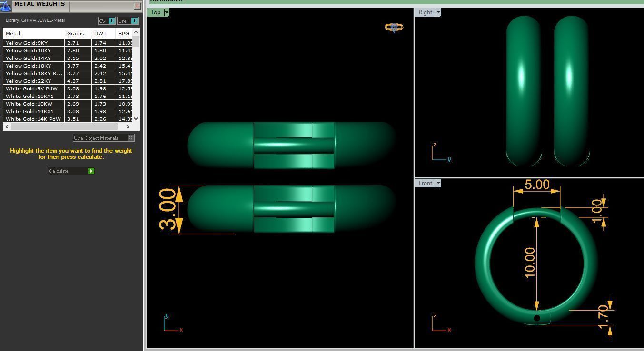Sort by the DWT column header
This screenshot has height=351, width=644.
click(103, 33)
